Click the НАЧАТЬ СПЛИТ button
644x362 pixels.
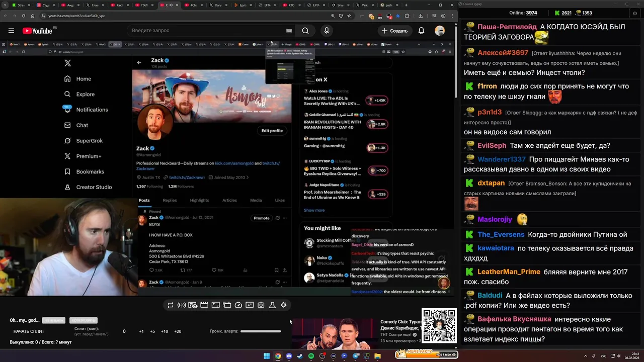(x=29, y=331)
